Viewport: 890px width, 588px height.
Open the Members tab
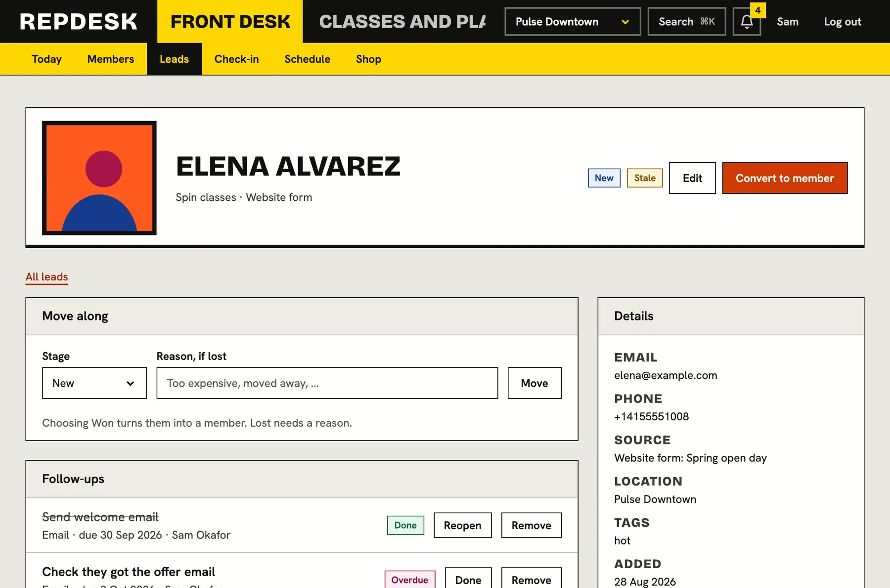point(111,59)
